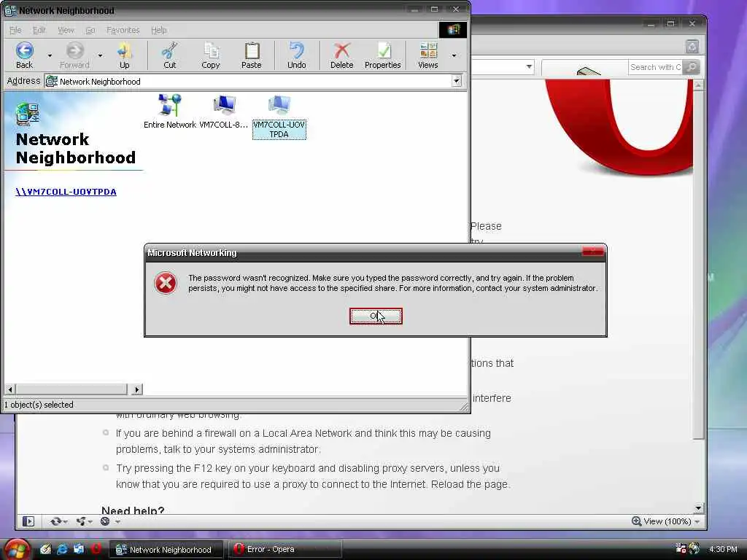747x560 pixels.
Task: Open Opera's zoom magnifier icon by View (100%)
Action: point(636,521)
